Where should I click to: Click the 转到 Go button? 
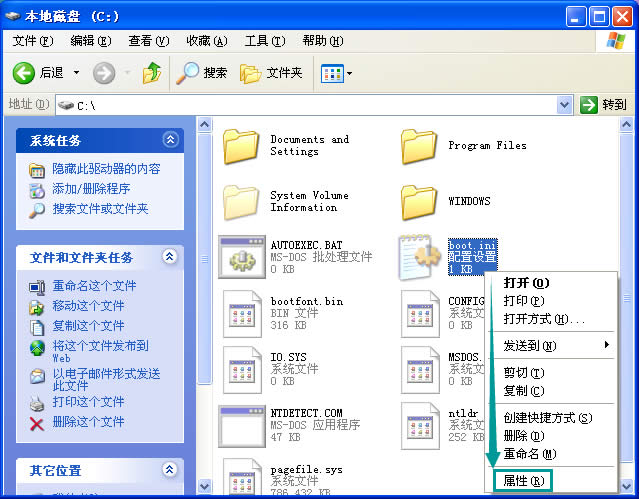(604, 104)
